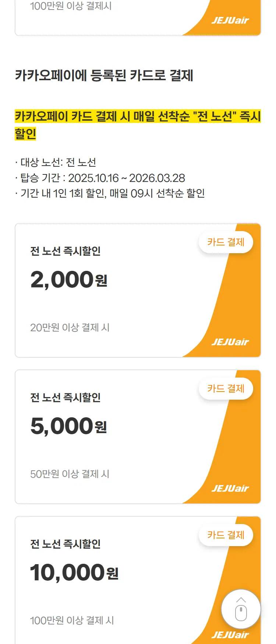Click the scroll-to-top mouse icon button
This screenshot has height=644, width=276.
(x=241, y=609)
